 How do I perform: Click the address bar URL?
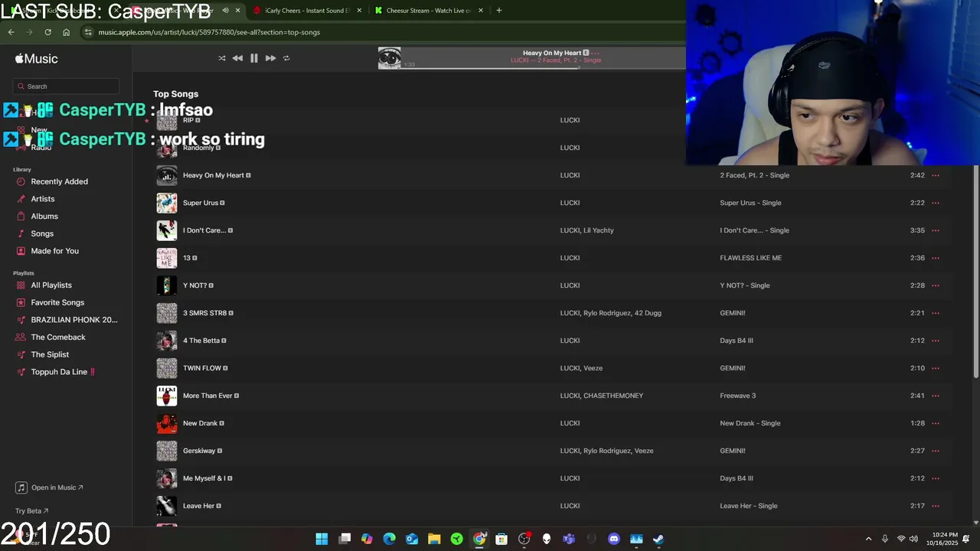tap(209, 32)
